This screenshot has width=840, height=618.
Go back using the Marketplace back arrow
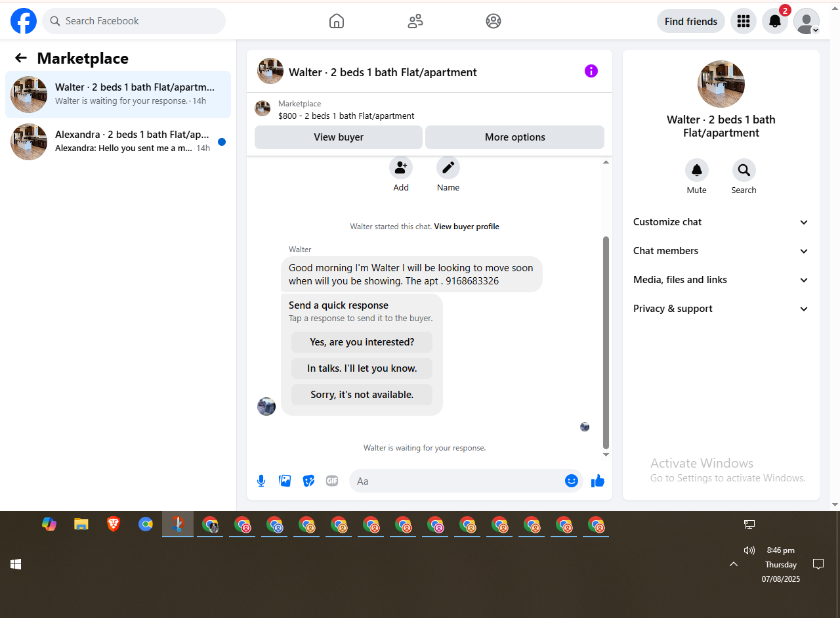click(21, 58)
